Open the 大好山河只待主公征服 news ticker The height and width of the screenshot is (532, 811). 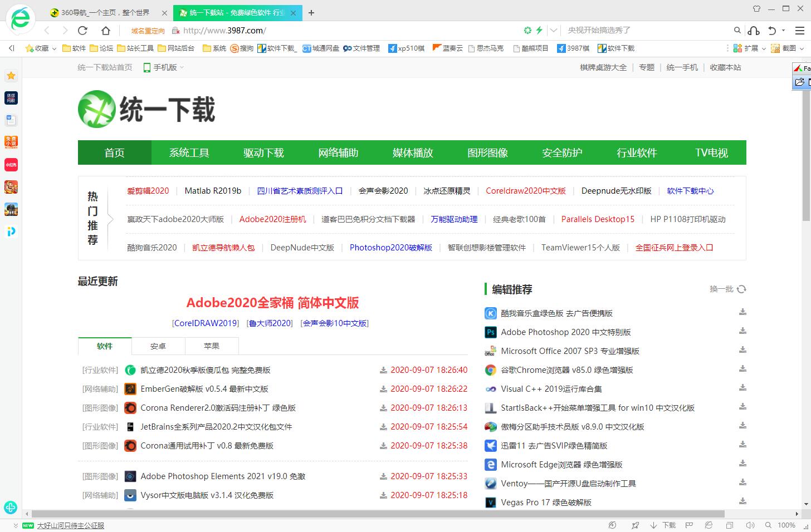70,525
